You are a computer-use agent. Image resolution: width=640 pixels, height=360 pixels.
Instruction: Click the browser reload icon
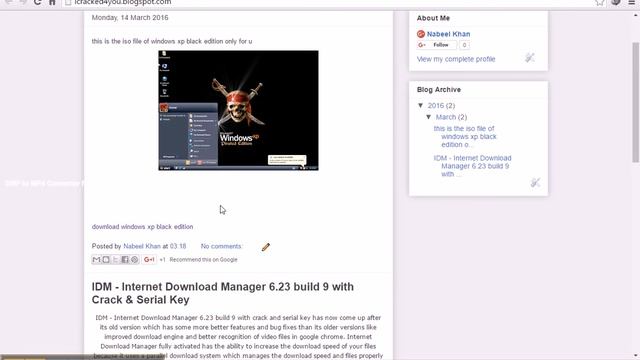coord(38,2)
